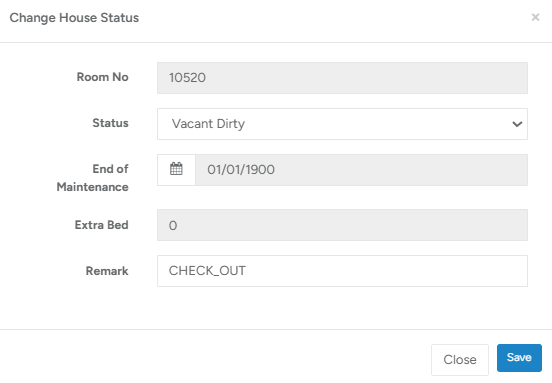The image size is (552, 383).
Task: Click the Close button in the footer
Action: (x=460, y=359)
